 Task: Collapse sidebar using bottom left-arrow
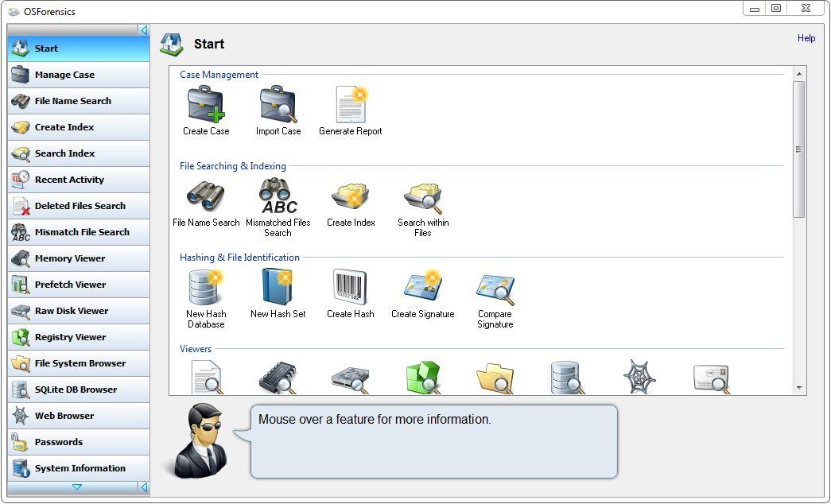pos(144,487)
